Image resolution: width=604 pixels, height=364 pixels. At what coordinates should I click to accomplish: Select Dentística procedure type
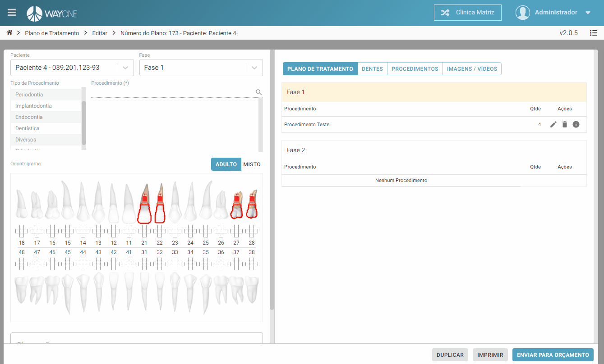(46, 128)
